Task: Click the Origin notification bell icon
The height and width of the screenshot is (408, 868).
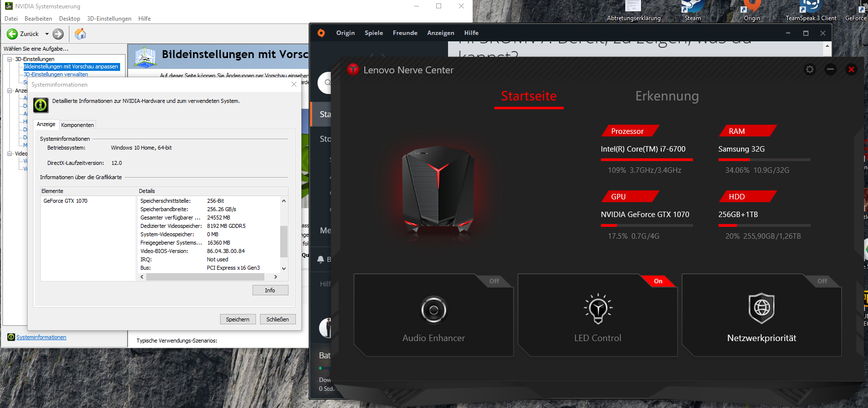Action: pos(321,259)
